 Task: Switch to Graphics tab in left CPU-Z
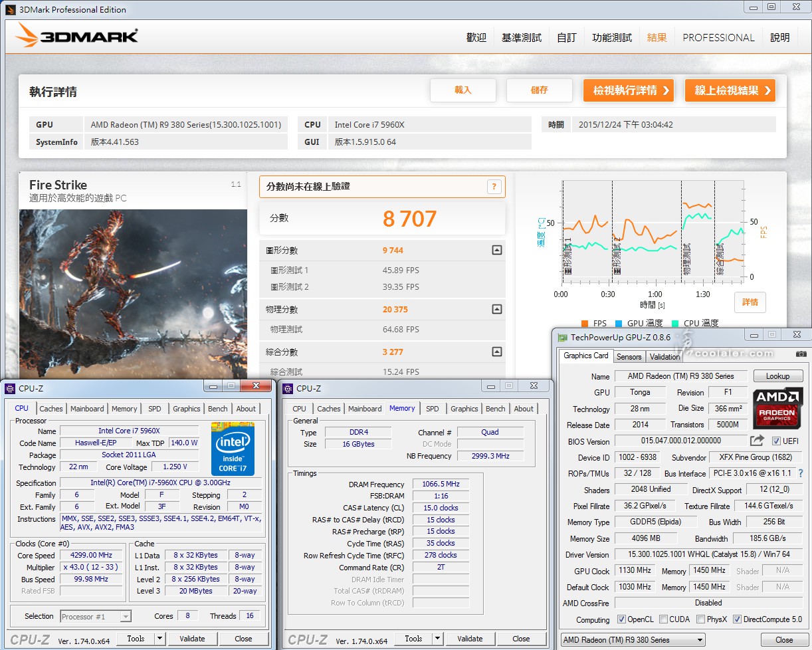187,409
